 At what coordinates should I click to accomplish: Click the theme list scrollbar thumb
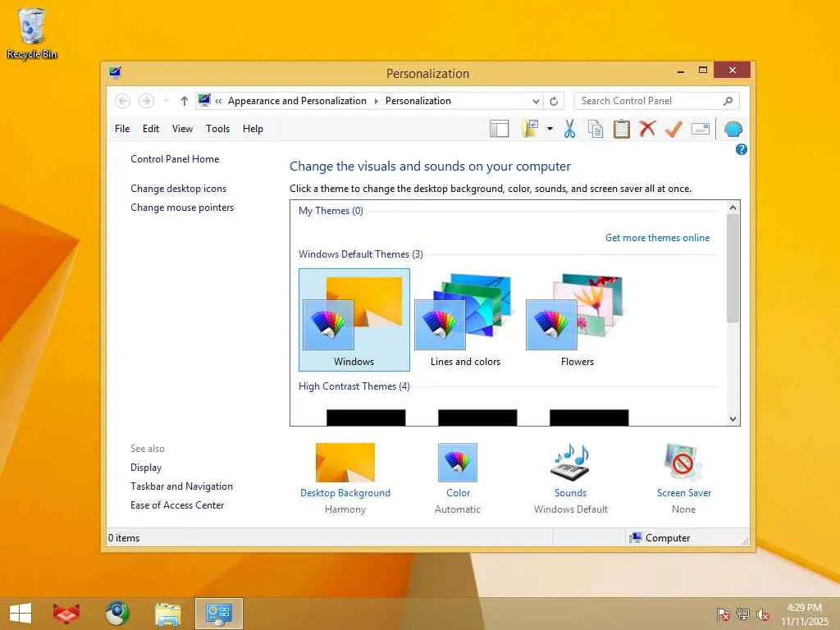click(733, 268)
